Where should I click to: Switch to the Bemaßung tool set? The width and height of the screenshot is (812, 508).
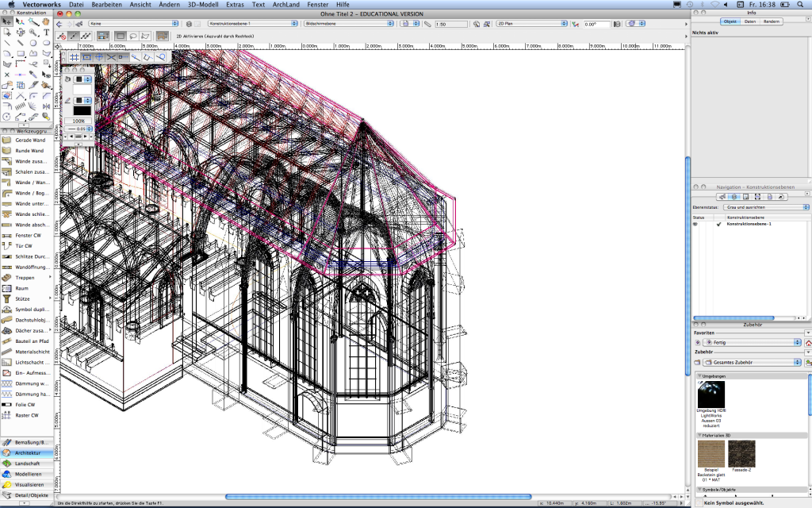pyautogui.click(x=27, y=442)
